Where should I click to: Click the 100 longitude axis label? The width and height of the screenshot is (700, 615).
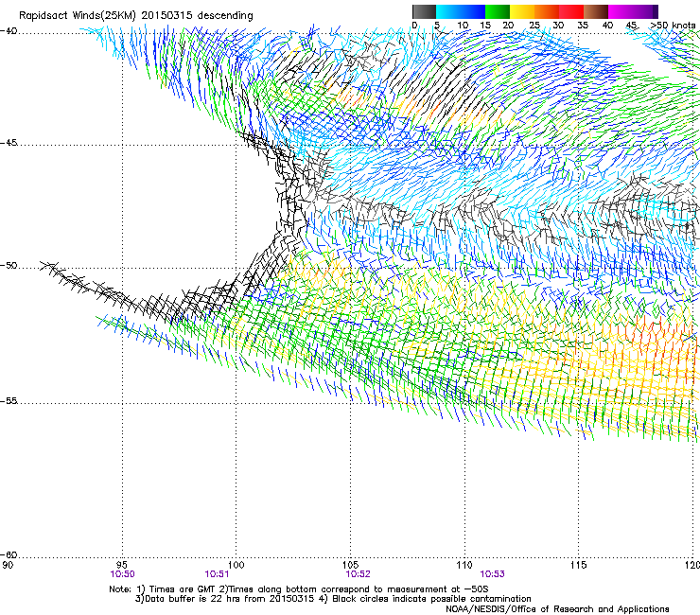236,566
